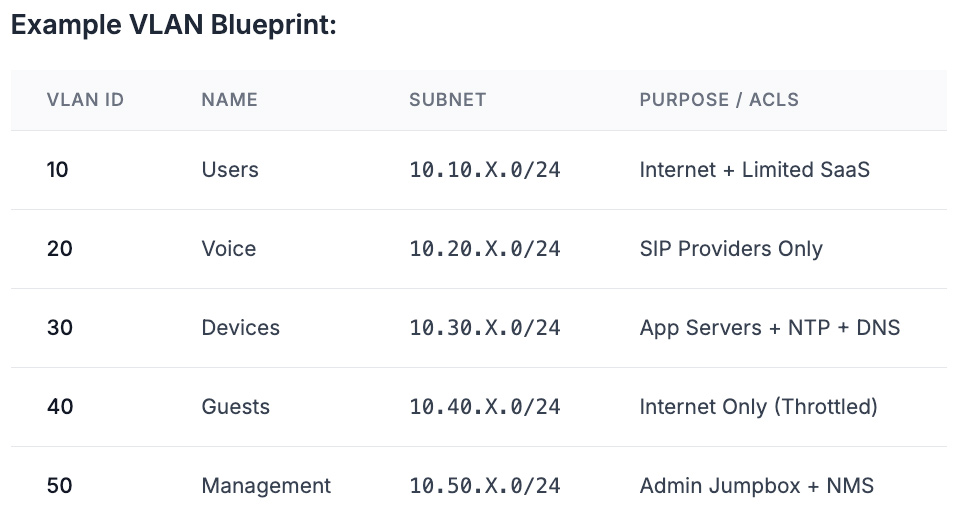This screenshot has width=965, height=527.
Task: Select the Guests VLAN name
Action: coord(236,407)
